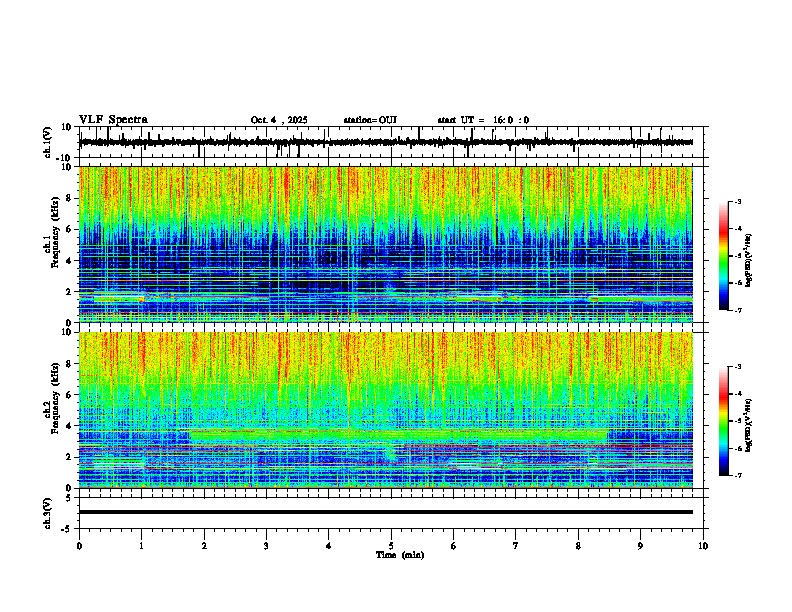Click the "8" kHz tick on ch.2 frequency axis
The image size is (792, 612).
pyautogui.click(x=69, y=364)
